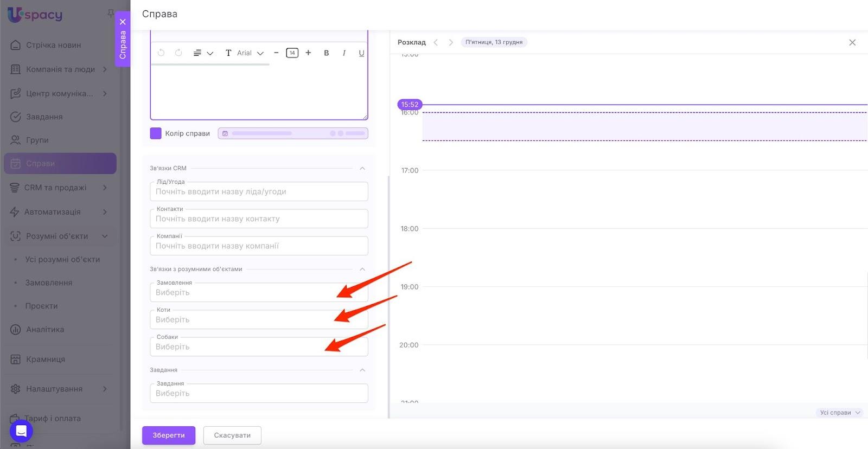This screenshot has width=868, height=449.
Task: Open 'Аналітика' in the left sidebar
Action: 45,329
